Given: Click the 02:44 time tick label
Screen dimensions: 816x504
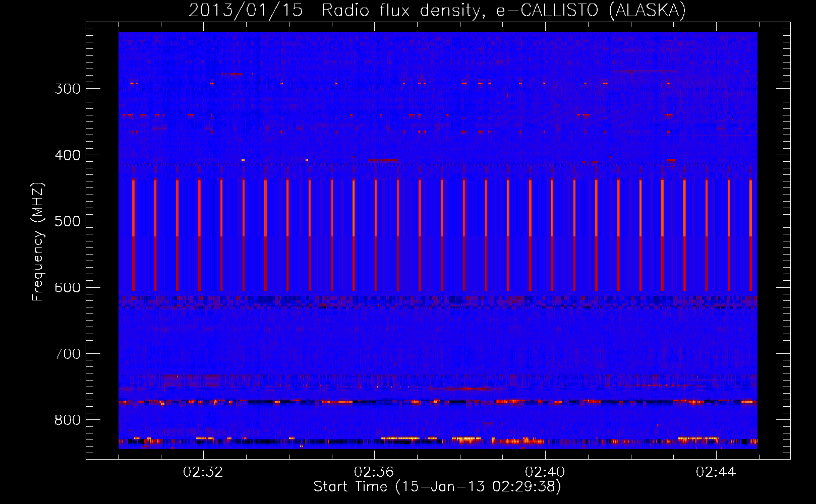Looking at the screenshot, I should (716, 472).
